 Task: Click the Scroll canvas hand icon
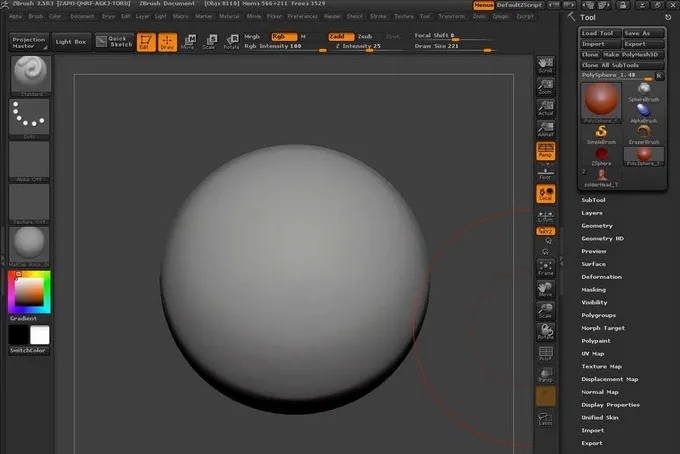point(545,65)
